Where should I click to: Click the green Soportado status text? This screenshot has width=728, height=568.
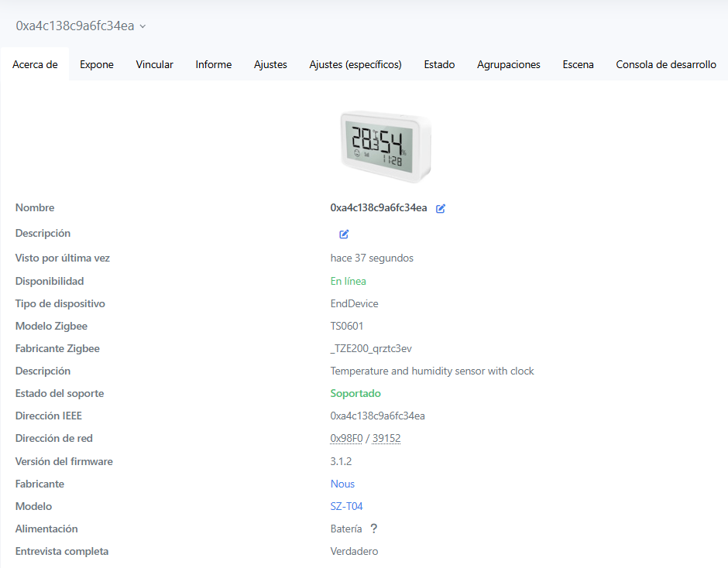[x=355, y=393]
